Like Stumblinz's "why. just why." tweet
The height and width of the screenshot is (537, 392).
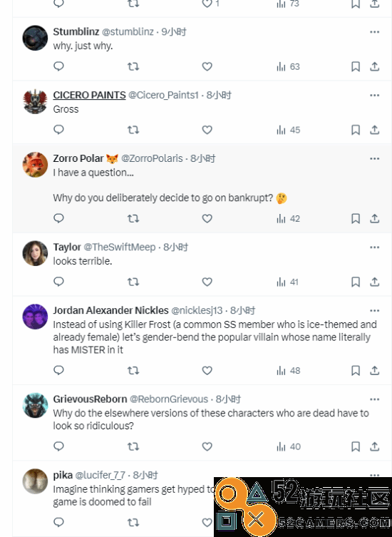207,66
